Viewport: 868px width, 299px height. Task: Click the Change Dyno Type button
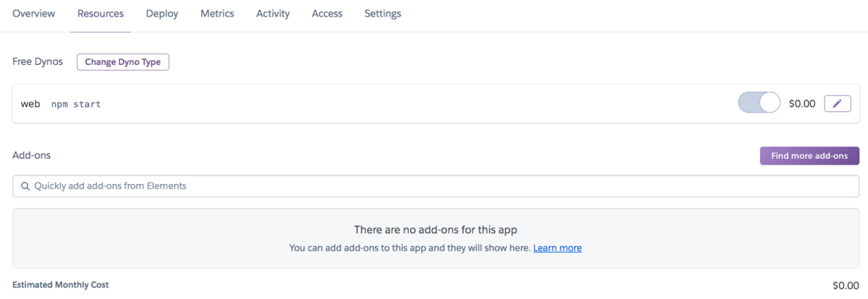123,62
